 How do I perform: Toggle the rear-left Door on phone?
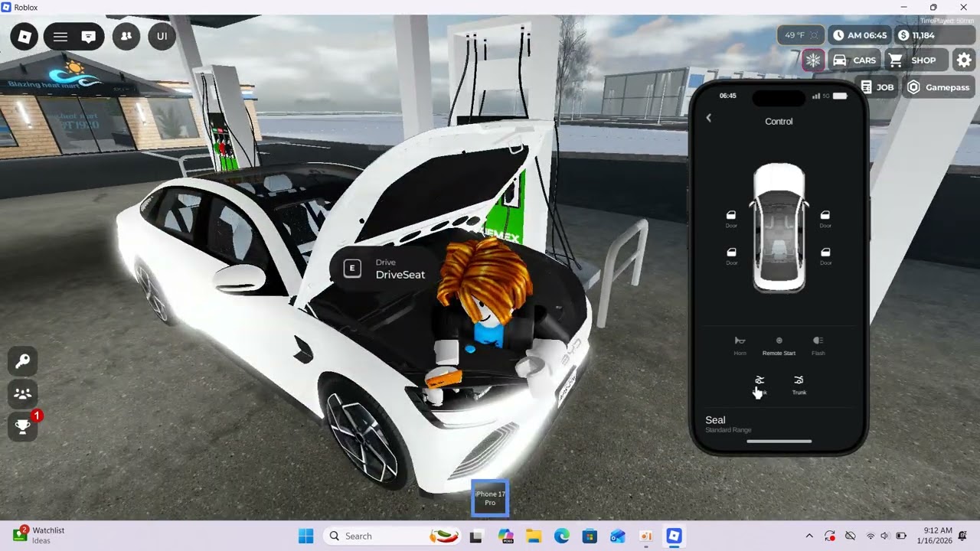point(731,256)
